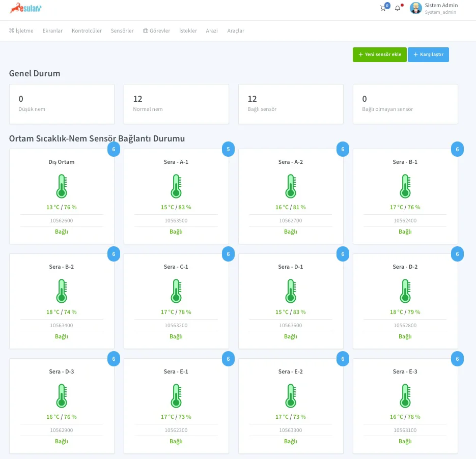Screen dimensions: 476x459
Task: Select the Sera - A-1 thermometer icon
Action: (x=176, y=186)
